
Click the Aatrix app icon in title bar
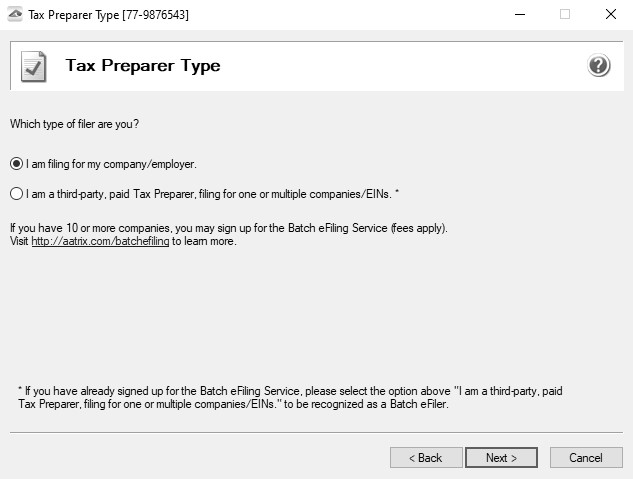pos(14,15)
